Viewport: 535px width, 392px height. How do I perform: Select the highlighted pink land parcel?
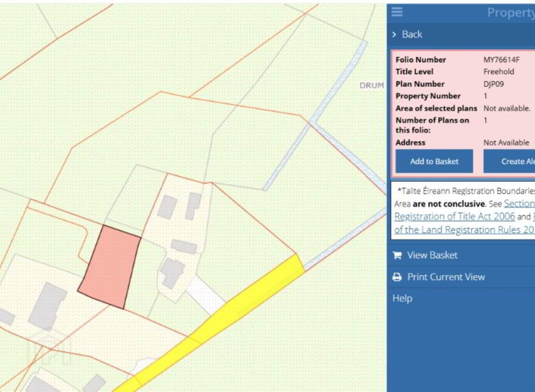point(110,267)
